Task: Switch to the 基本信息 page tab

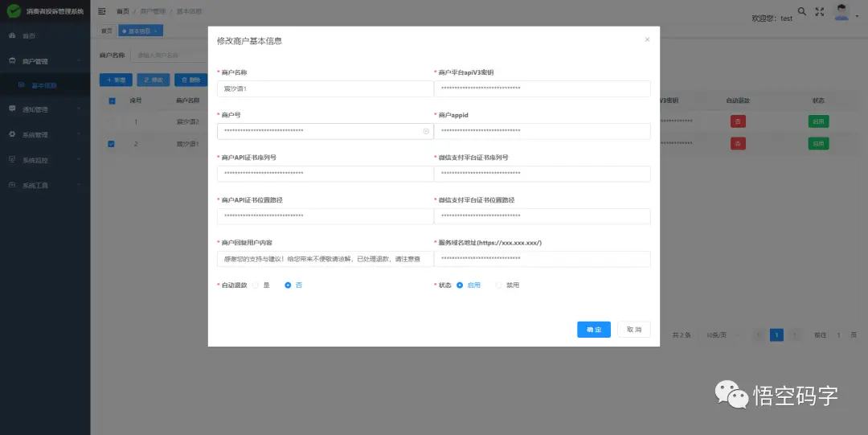Action: pos(140,31)
